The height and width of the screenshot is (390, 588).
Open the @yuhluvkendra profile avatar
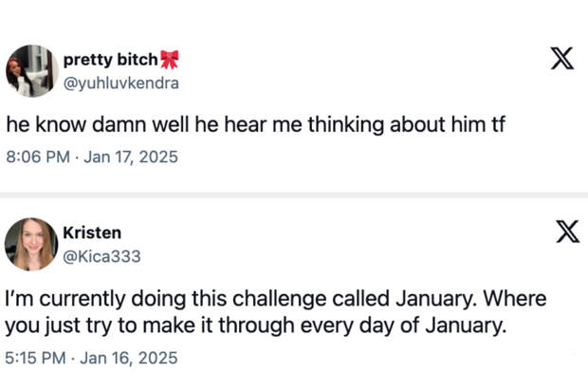point(31,71)
